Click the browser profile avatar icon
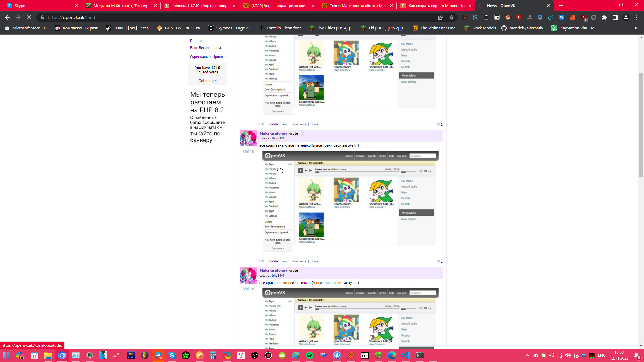Screen dimensions: 644x362 (626, 17)
